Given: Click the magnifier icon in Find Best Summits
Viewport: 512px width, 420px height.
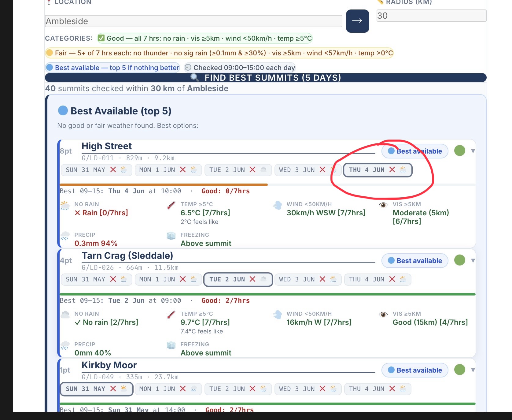Looking at the screenshot, I should coord(194,77).
